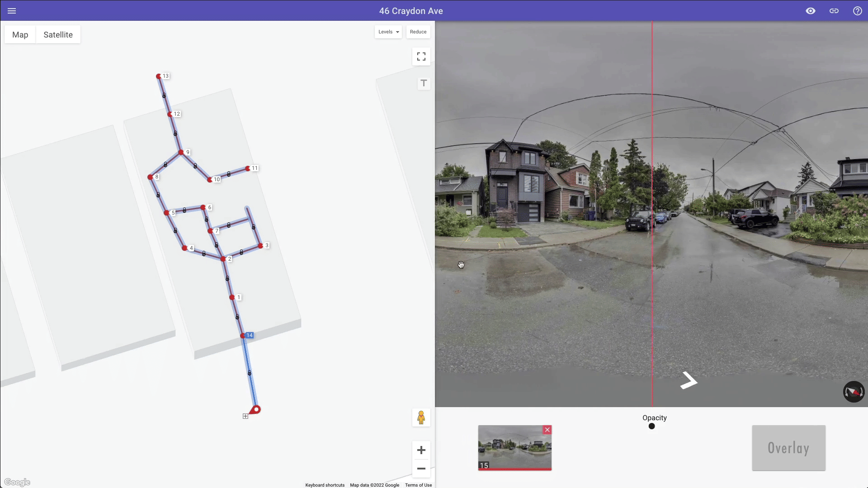The height and width of the screenshot is (488, 868).
Task: Click the compass in the panorama
Action: (x=854, y=392)
